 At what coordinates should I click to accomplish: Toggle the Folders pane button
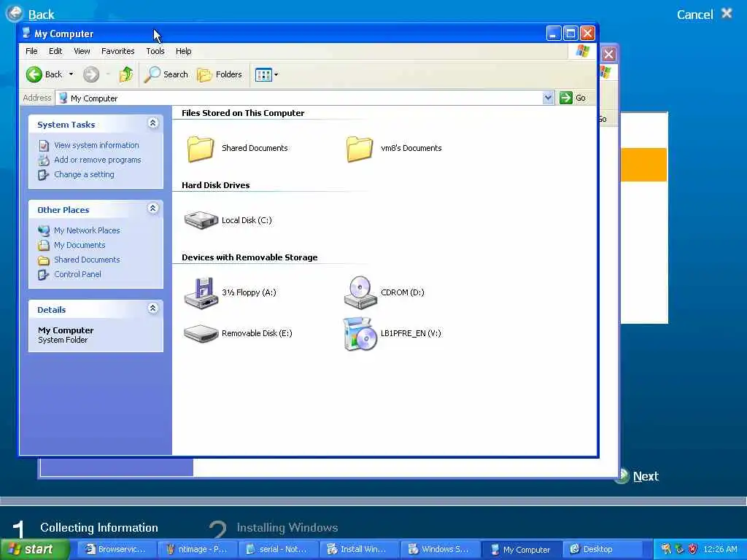pyautogui.click(x=220, y=74)
